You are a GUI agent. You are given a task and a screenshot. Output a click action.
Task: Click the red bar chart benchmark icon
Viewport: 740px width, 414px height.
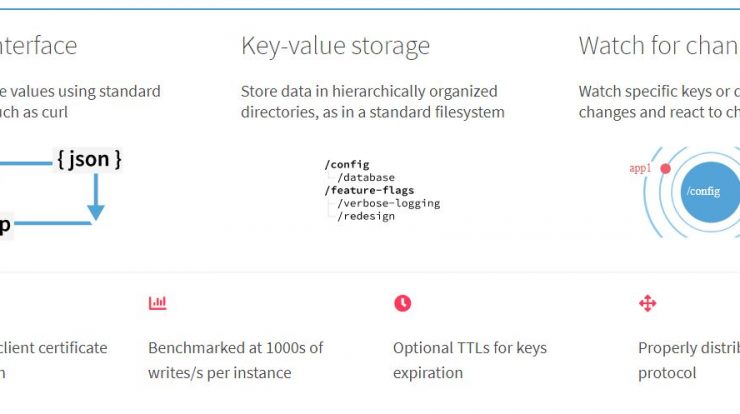pyautogui.click(x=157, y=303)
